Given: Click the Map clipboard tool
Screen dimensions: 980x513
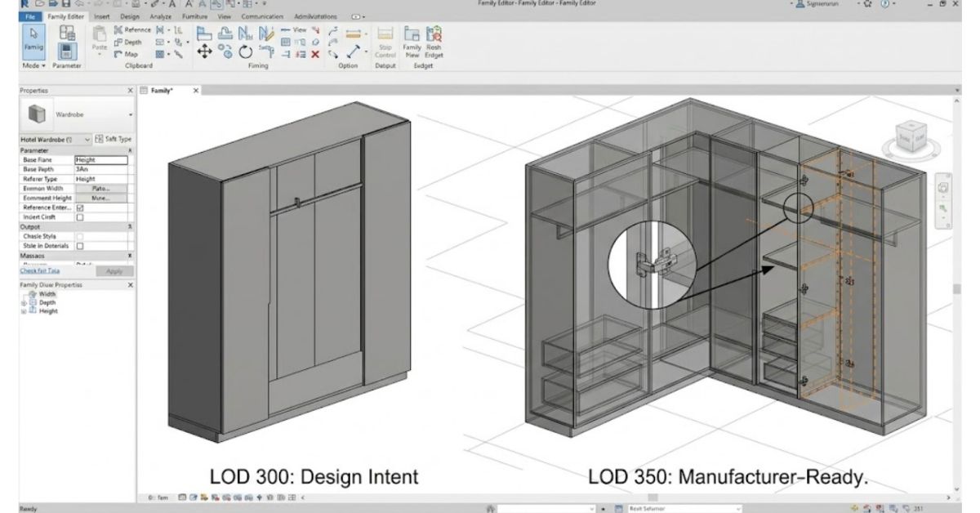Looking at the screenshot, I should pyautogui.click(x=126, y=54).
